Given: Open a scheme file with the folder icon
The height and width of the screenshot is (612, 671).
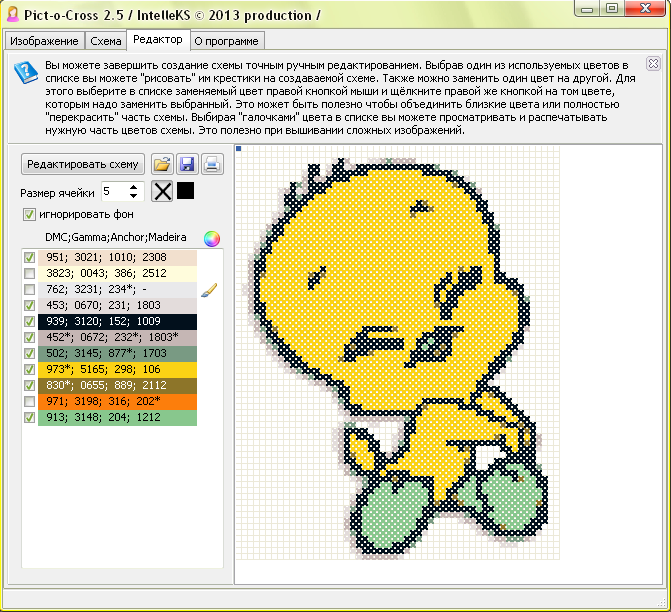Looking at the screenshot, I should (x=161, y=164).
